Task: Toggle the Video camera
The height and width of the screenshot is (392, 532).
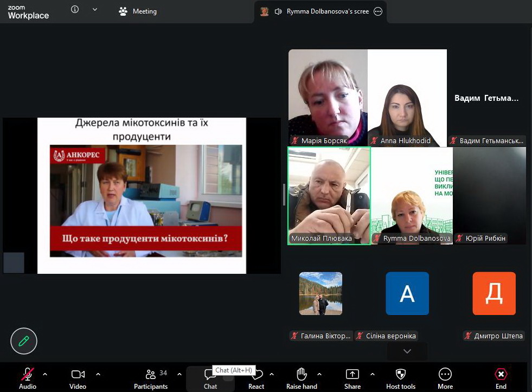Action: click(78, 375)
